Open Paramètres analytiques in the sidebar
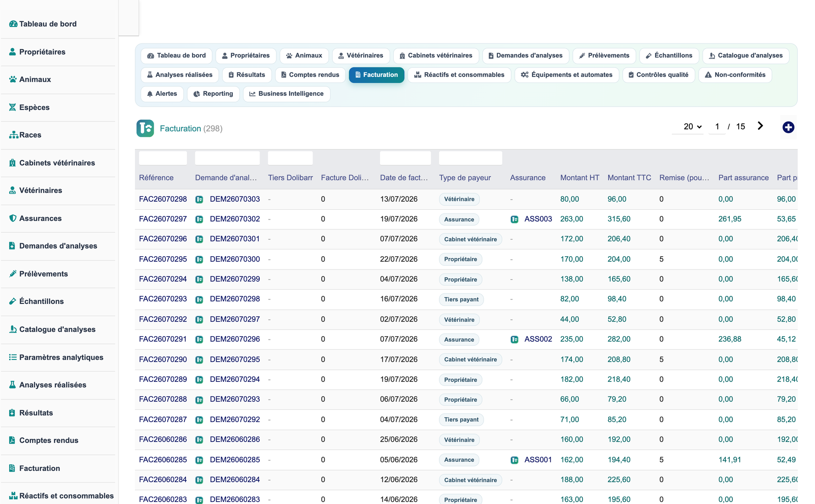This screenshot has width=815, height=504. pos(56,357)
